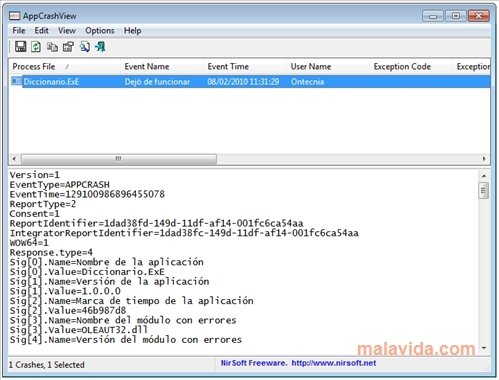Click the Sig[1].Value=1.0.0.0 line

click(x=65, y=291)
